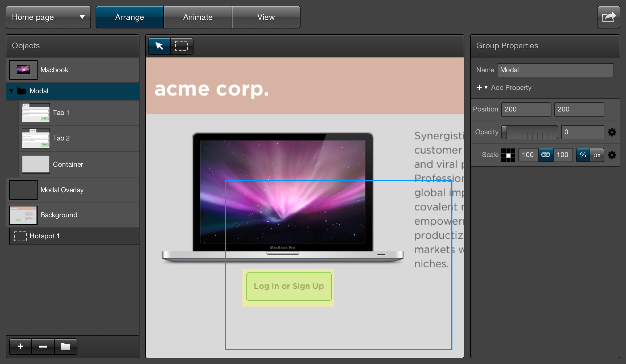
Task: Switch to the View tab
Action: click(266, 17)
